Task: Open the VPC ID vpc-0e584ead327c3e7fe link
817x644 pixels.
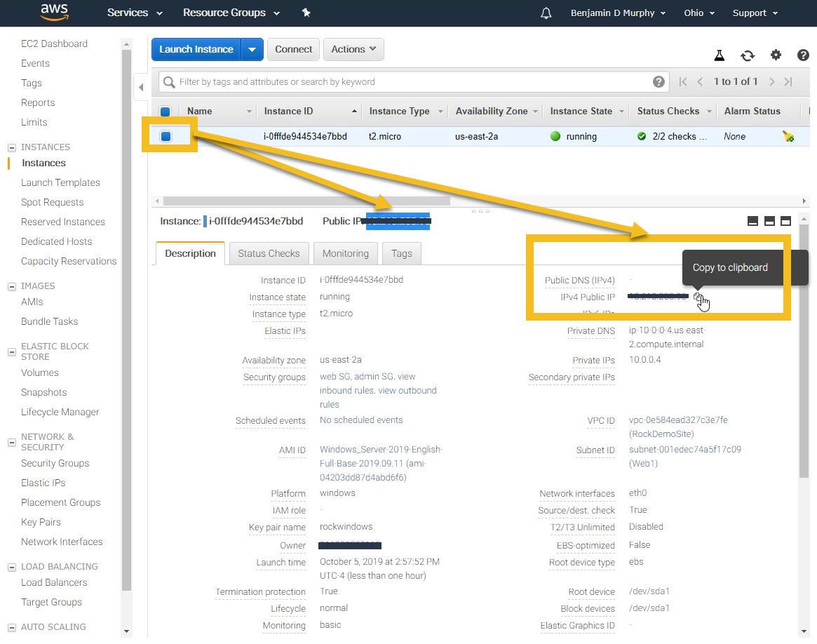Action: pyautogui.click(x=678, y=420)
